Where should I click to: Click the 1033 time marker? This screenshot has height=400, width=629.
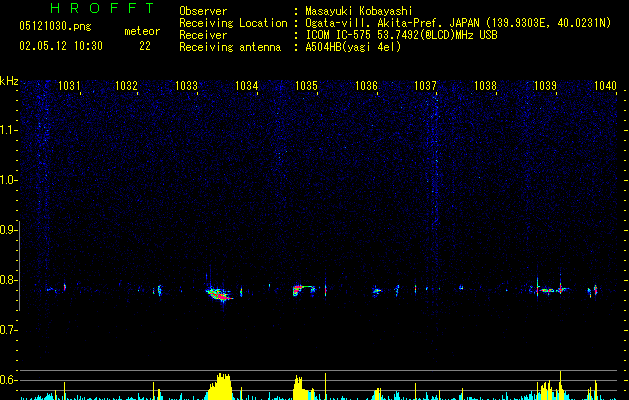tap(187, 85)
